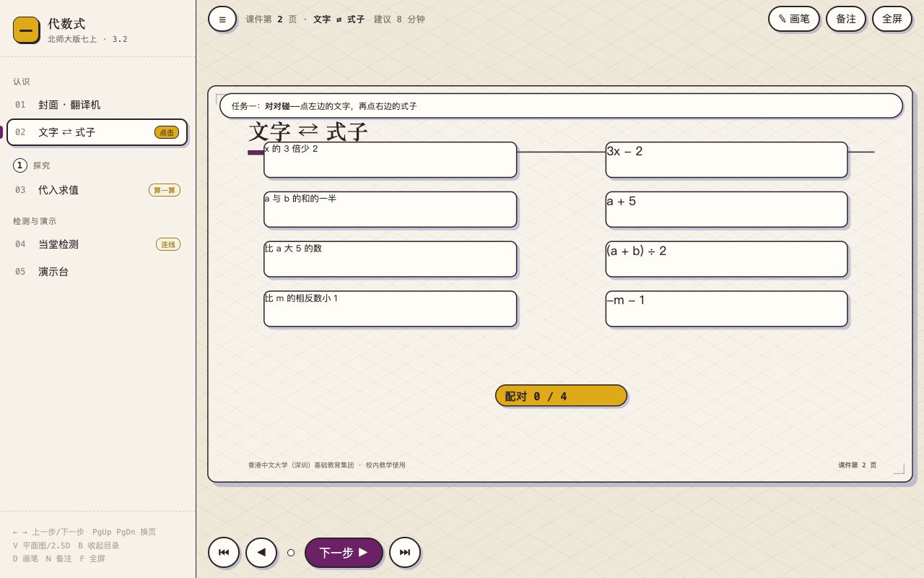This screenshot has width=924, height=578.
Task: Pick the expression card '−m − 1'
Action: pyautogui.click(x=726, y=309)
